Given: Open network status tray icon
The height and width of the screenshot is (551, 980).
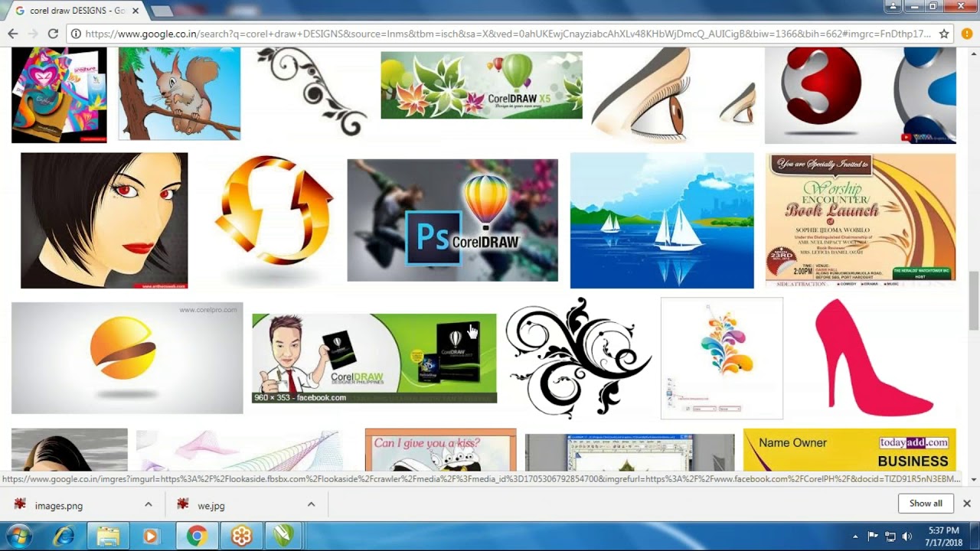Looking at the screenshot, I should click(x=890, y=536).
